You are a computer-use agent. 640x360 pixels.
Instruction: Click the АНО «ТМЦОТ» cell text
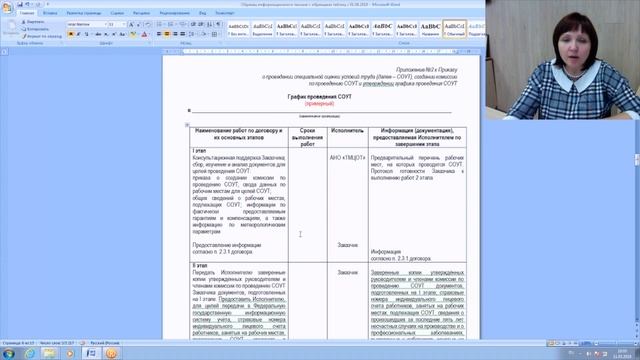347,158
